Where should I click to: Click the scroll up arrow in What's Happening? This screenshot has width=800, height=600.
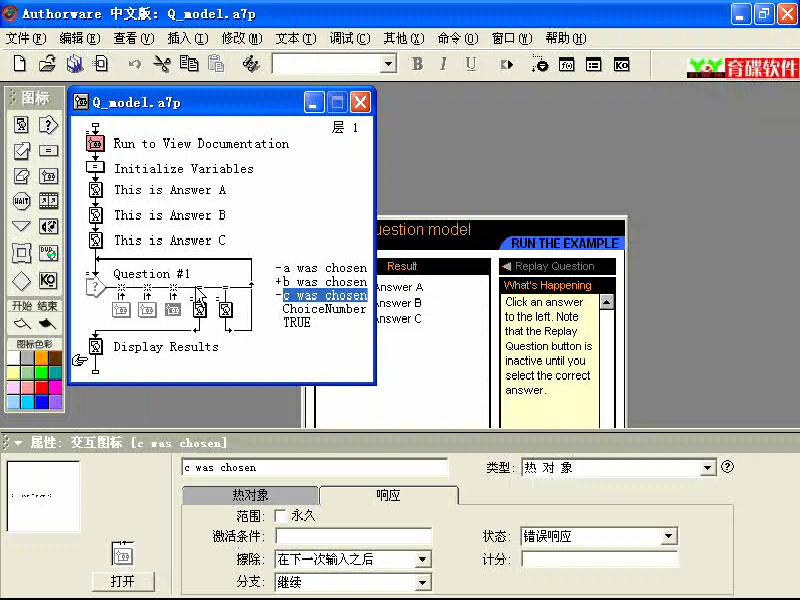(607, 302)
